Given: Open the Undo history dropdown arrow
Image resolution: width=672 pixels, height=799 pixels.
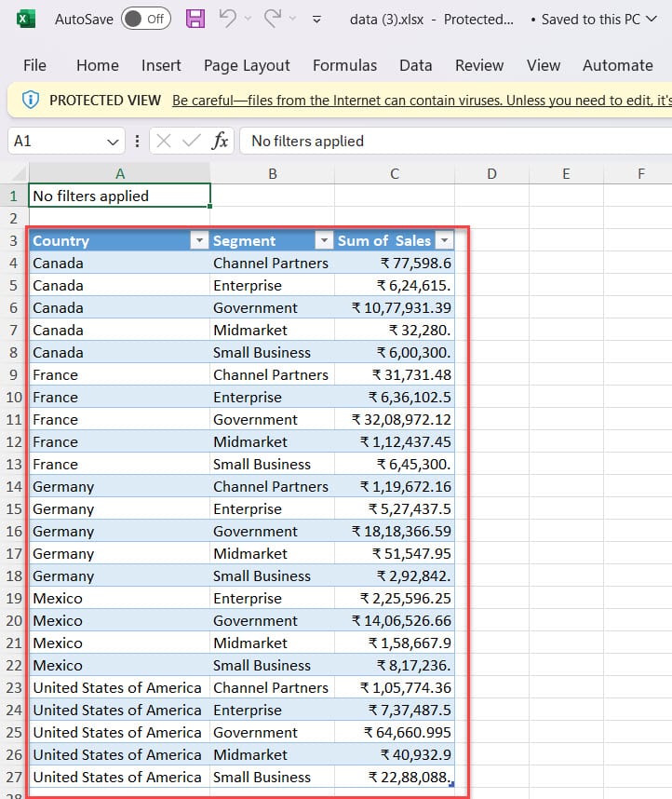Looking at the screenshot, I should [249, 19].
